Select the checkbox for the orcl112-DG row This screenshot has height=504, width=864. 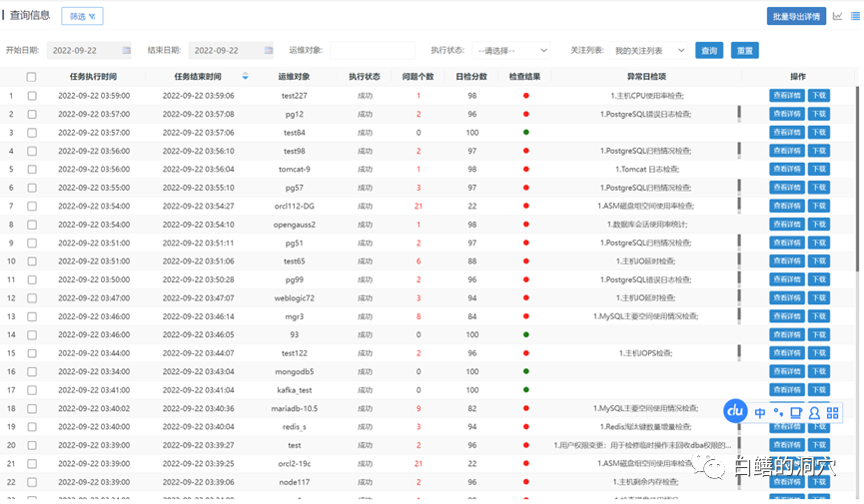coord(32,207)
